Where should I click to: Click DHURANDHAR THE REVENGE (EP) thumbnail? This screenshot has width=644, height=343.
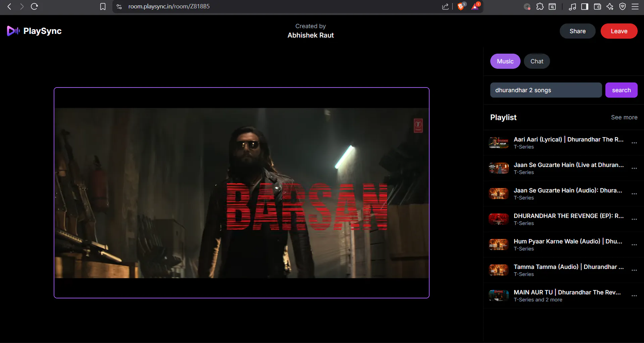(499, 219)
